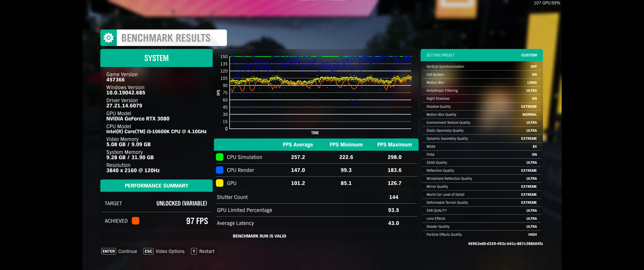This screenshot has height=270, width=644.
Task: Click the 97 FPS achieved value
Action: [197, 221]
